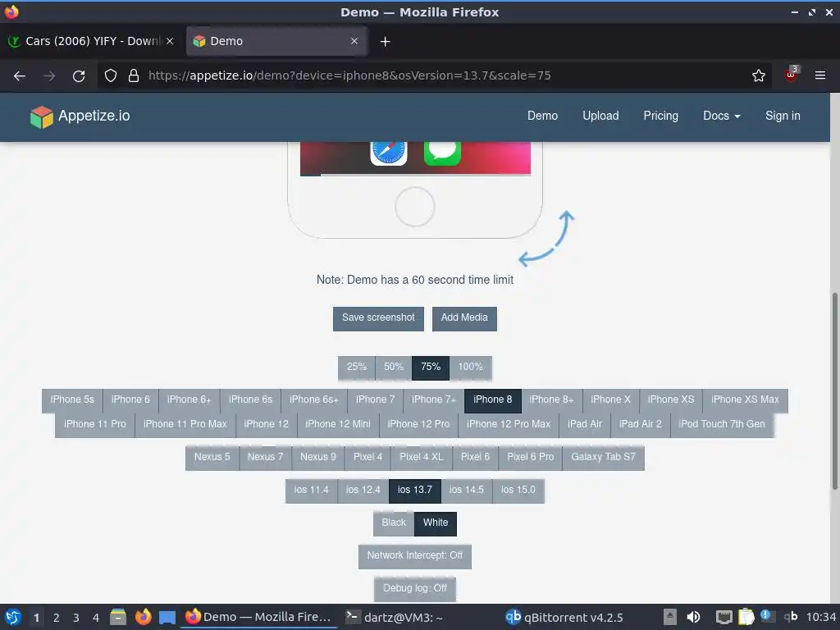Screen dimensions: 840x630
Task: Select ios 12.4 version
Action: 363,491
